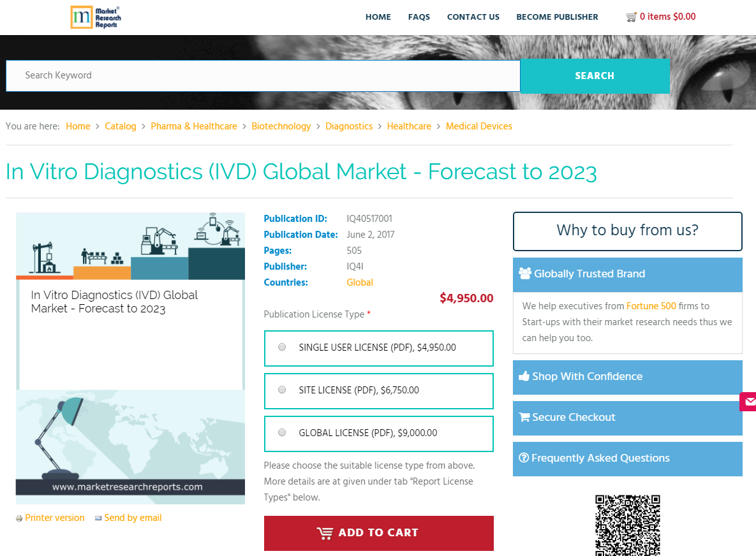Click the envelope icon beside Send by email
This screenshot has width=756, height=556.
(98, 518)
